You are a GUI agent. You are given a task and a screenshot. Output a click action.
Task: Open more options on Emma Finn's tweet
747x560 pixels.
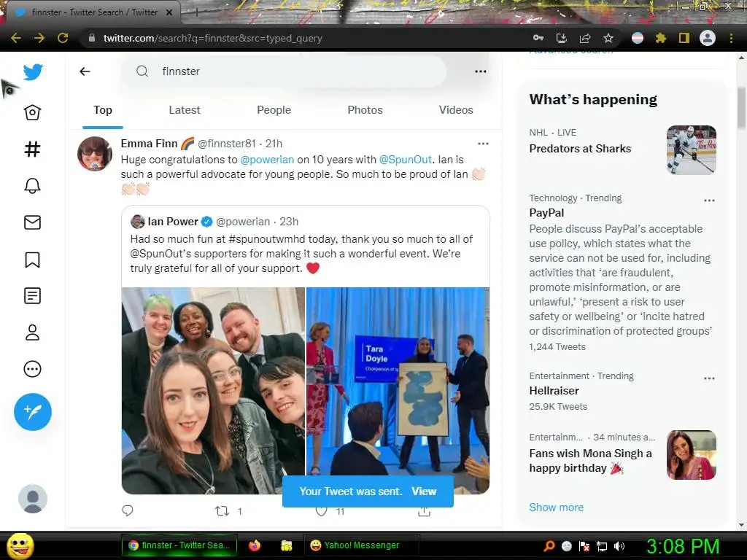(483, 144)
